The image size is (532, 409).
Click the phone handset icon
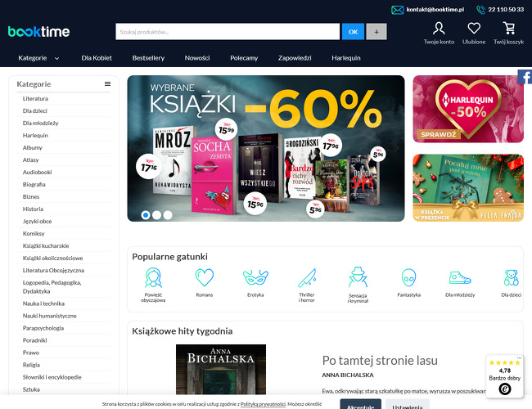pos(480,10)
